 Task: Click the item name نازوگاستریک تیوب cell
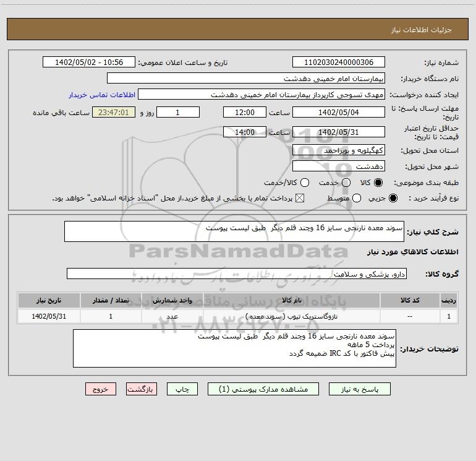pyautogui.click(x=291, y=316)
